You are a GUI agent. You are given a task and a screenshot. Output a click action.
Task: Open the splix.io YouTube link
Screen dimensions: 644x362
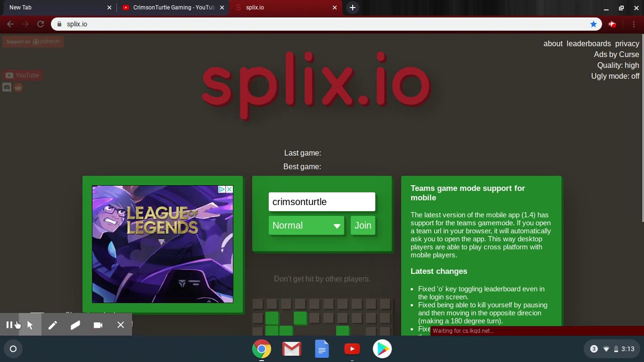[22, 75]
